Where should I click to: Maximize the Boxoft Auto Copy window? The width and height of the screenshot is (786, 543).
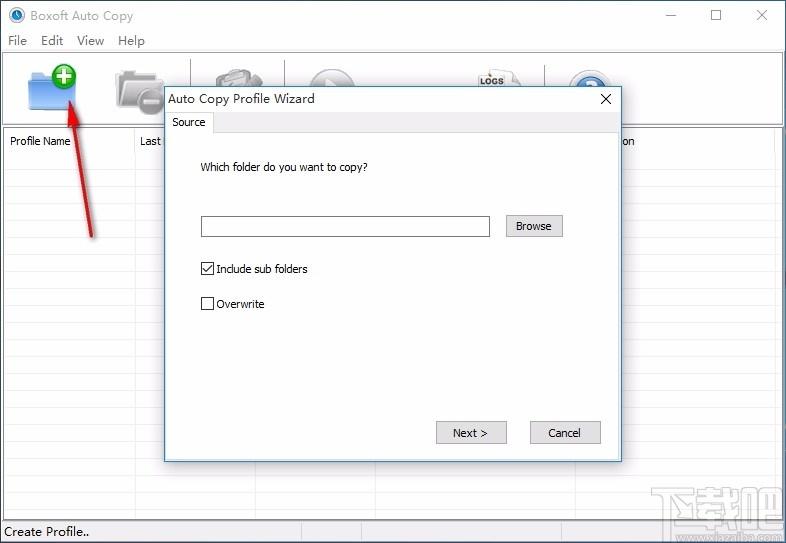(716, 16)
